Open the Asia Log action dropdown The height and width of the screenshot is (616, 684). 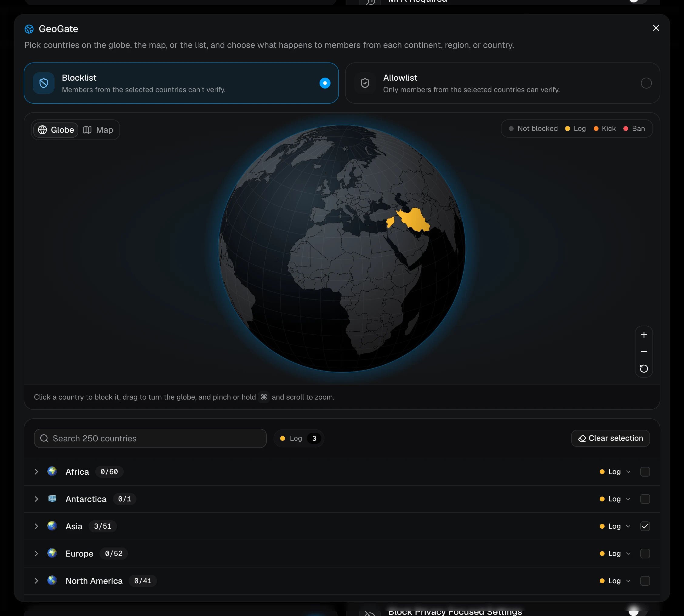[615, 526]
